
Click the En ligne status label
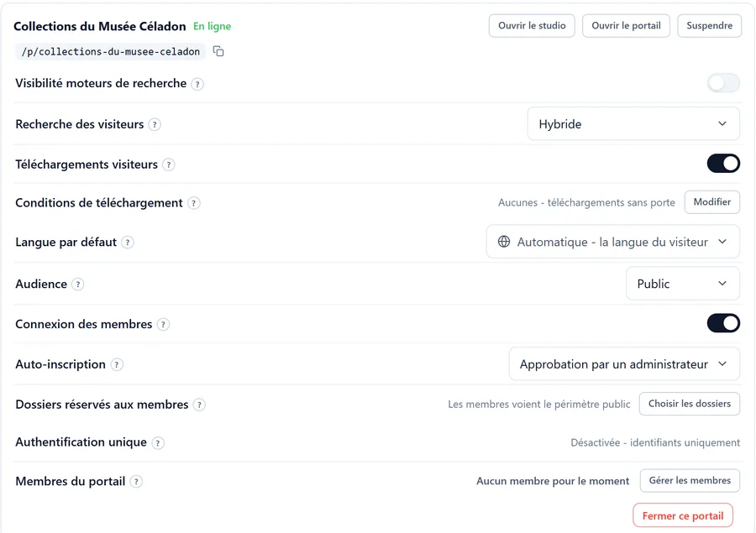[213, 26]
